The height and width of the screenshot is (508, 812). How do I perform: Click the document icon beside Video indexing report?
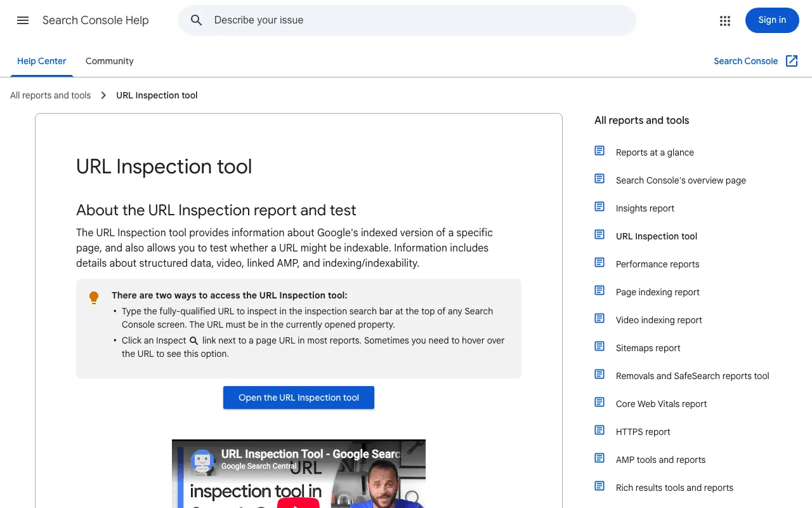(x=599, y=318)
